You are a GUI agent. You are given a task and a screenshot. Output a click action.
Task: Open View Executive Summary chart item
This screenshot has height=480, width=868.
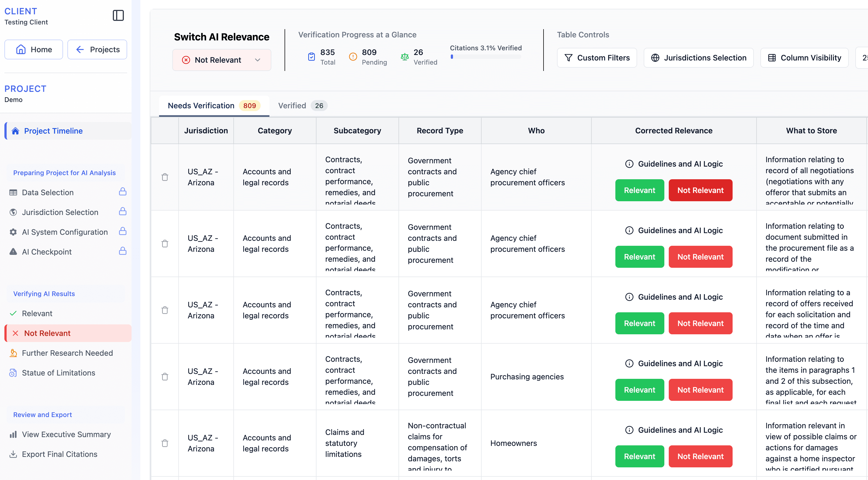coord(66,434)
